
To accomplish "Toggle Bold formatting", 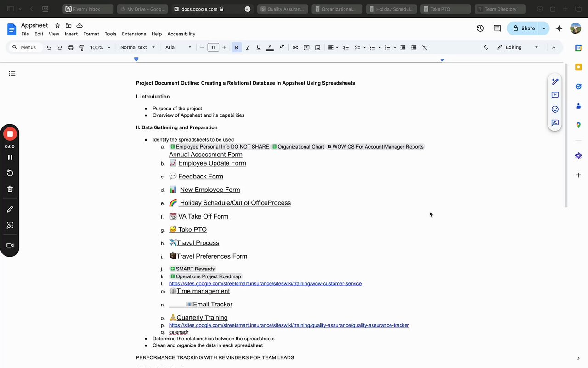I will [237, 47].
